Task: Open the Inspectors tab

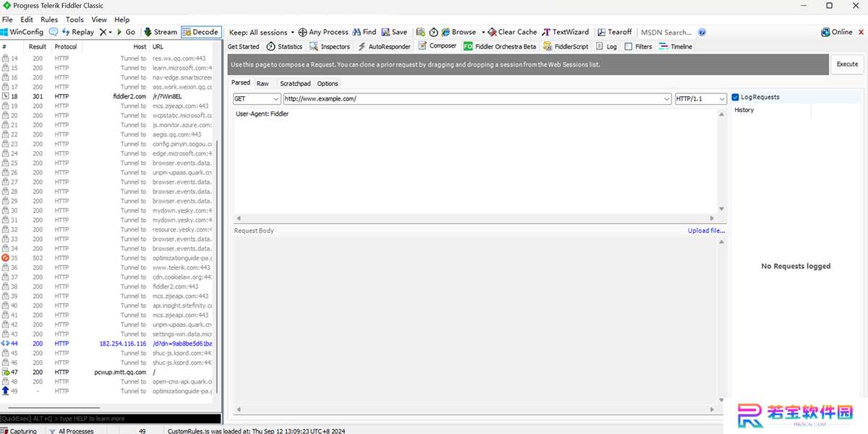Action: tap(329, 46)
